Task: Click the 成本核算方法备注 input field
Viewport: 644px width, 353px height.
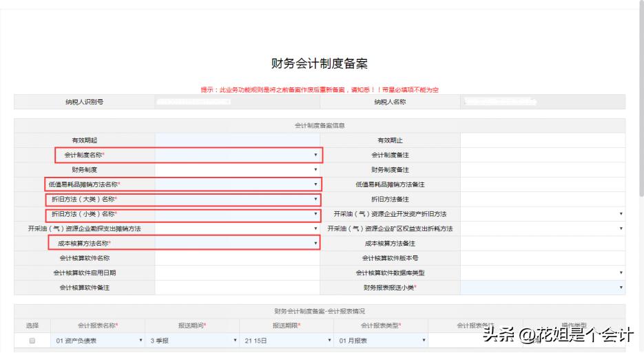Action: click(x=543, y=244)
